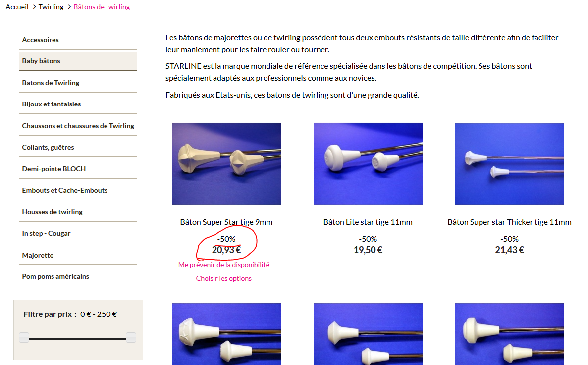This screenshot has width=588, height=365.
Task: Click Me prévenir de la disponibilité
Action: 224,265
